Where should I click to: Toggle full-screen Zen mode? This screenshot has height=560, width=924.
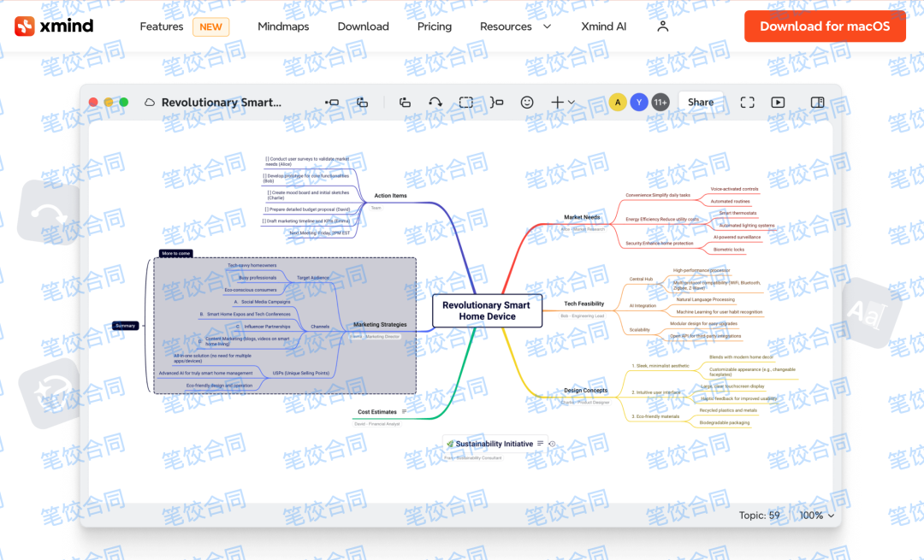coord(747,103)
